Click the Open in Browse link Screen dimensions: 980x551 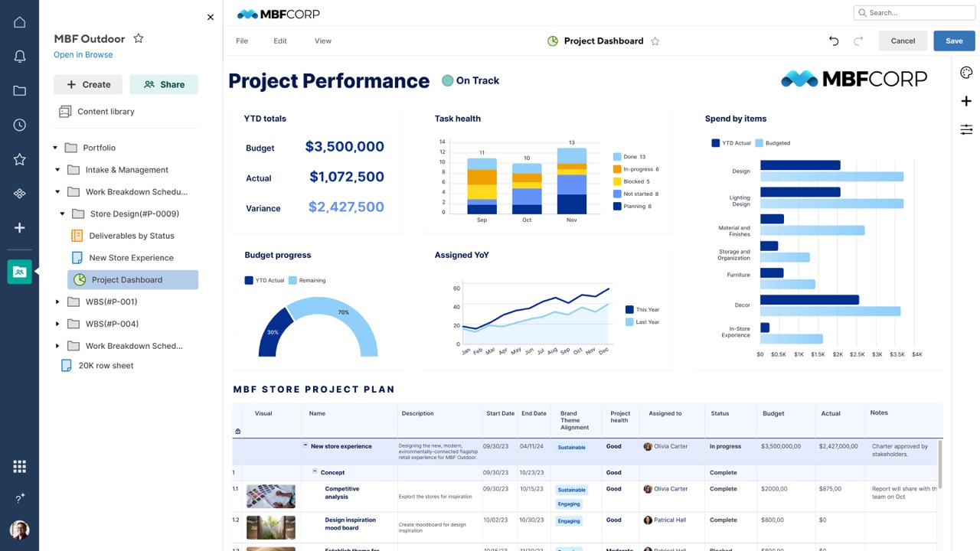(x=83, y=54)
